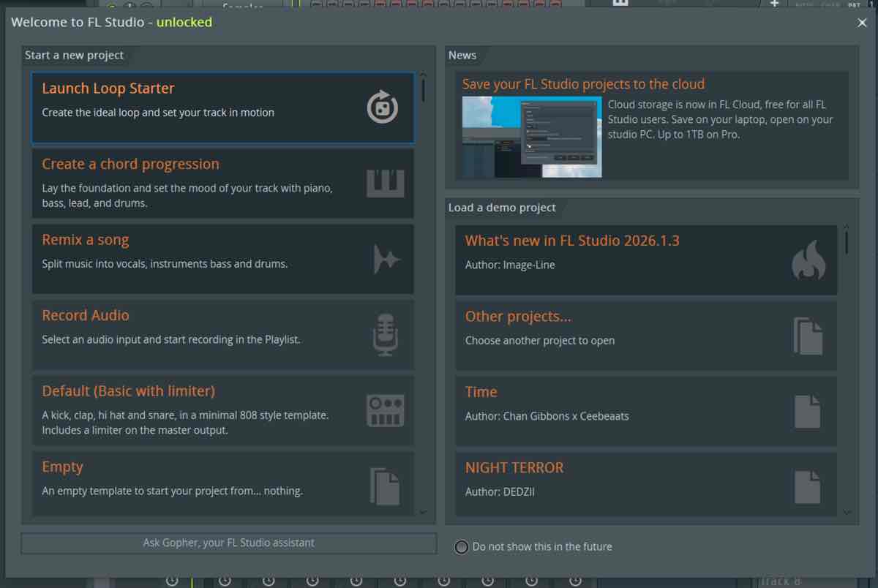Close the Welcome to FL Studio dialog
The height and width of the screenshot is (588, 878).
coord(863,23)
